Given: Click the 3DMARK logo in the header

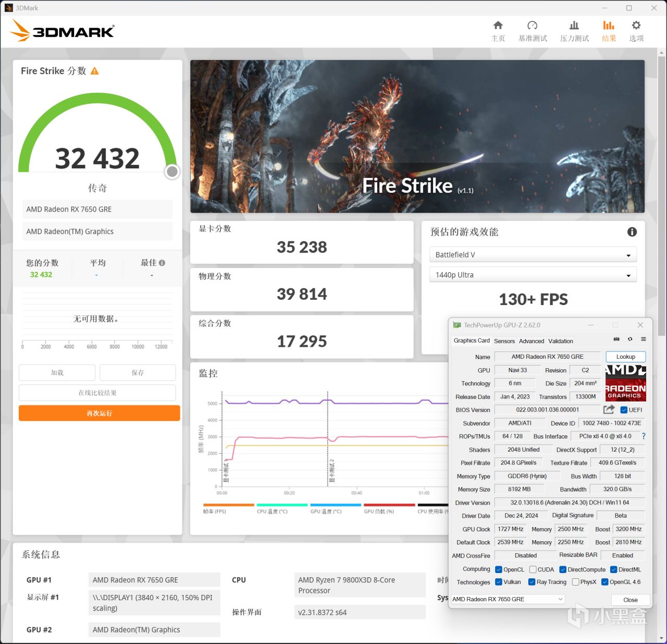Looking at the screenshot, I should (x=62, y=31).
